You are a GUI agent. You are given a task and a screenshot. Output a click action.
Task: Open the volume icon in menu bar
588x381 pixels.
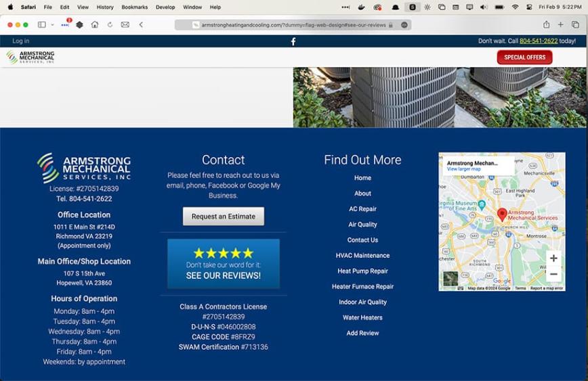pyautogui.click(x=484, y=7)
